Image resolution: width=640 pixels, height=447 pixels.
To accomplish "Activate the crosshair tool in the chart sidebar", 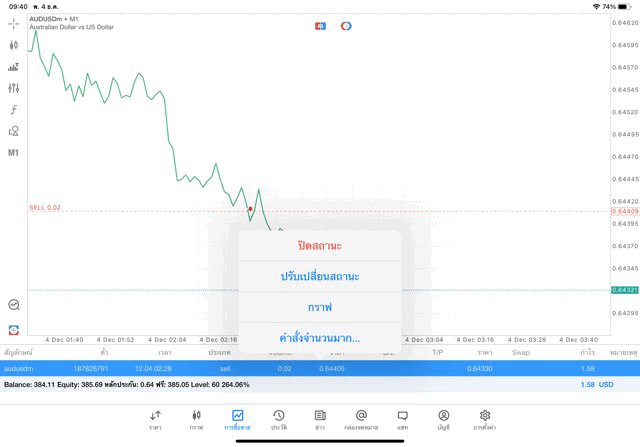I will [x=13, y=23].
